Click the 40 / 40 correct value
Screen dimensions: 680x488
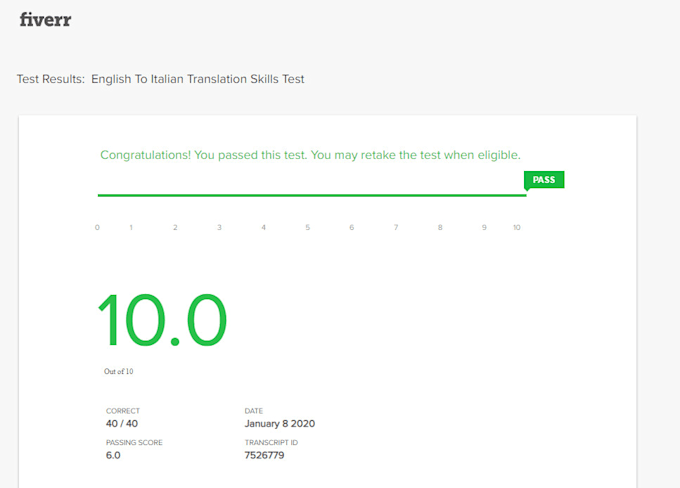pos(122,423)
